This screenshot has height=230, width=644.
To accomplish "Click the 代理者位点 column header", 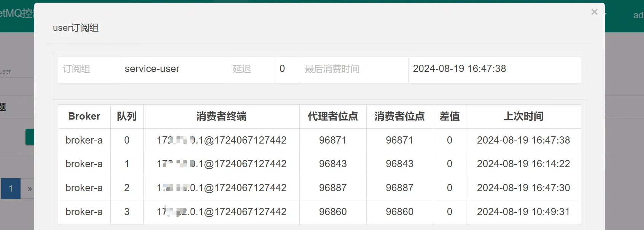I will pyautogui.click(x=333, y=117).
